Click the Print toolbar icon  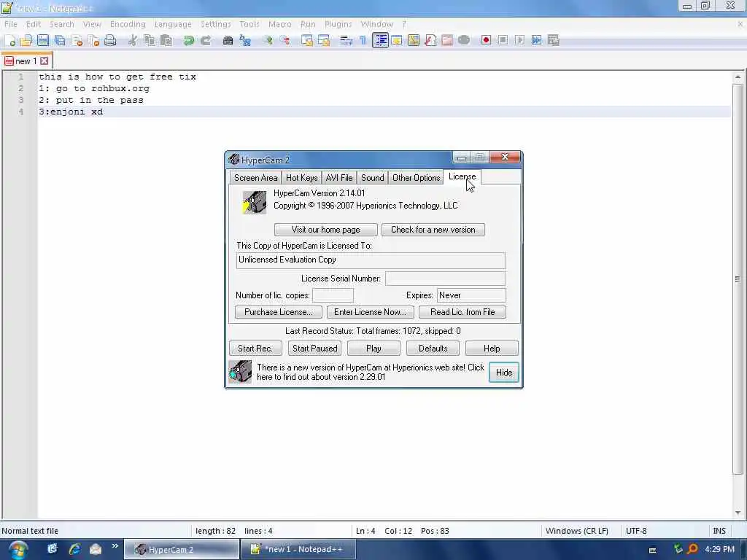click(x=111, y=41)
